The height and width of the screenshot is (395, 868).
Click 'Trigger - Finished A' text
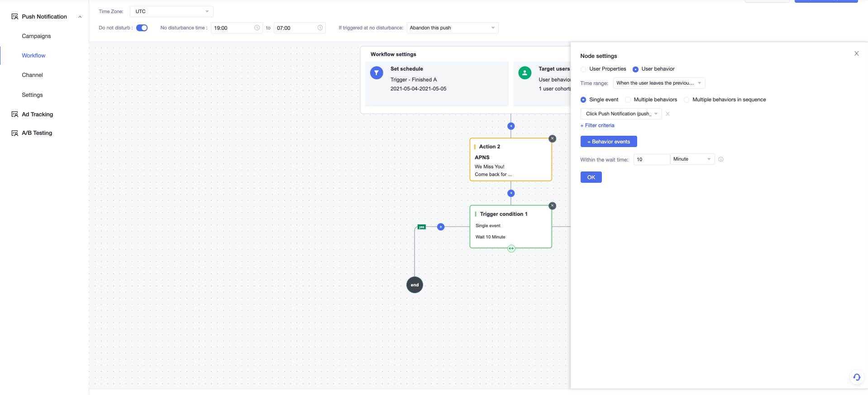414,80
